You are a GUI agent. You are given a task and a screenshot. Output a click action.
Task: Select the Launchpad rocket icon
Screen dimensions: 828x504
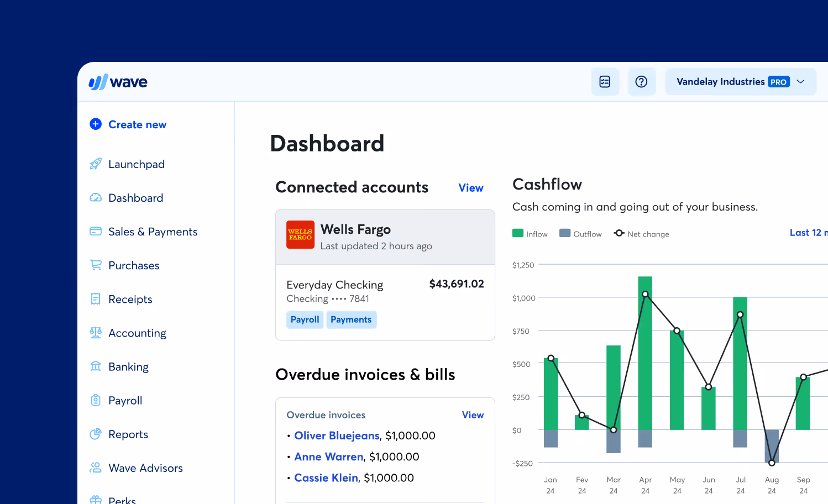click(x=95, y=164)
